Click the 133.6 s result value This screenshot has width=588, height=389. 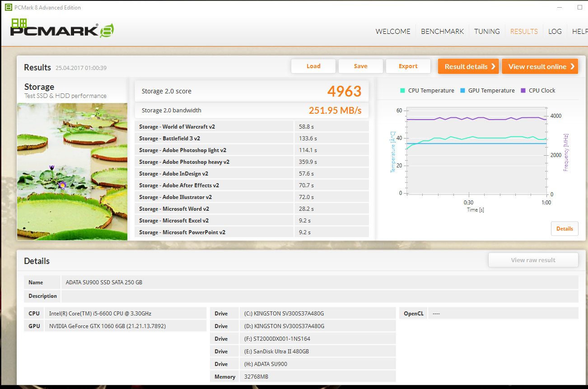[x=308, y=138]
